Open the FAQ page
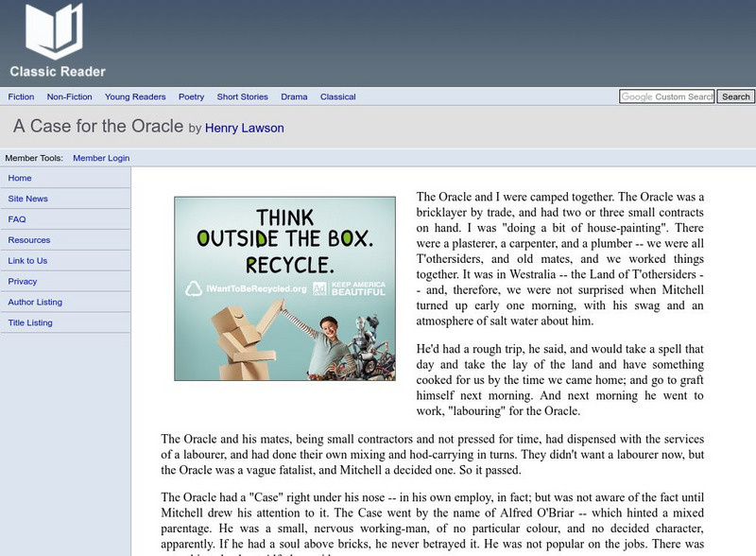 click(x=17, y=219)
